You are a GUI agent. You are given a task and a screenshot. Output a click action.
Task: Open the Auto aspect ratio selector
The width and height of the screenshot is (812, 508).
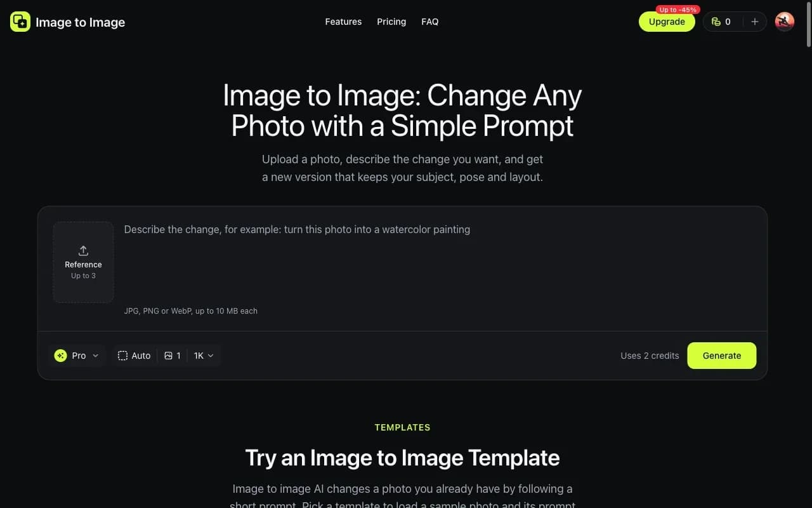[x=134, y=356]
